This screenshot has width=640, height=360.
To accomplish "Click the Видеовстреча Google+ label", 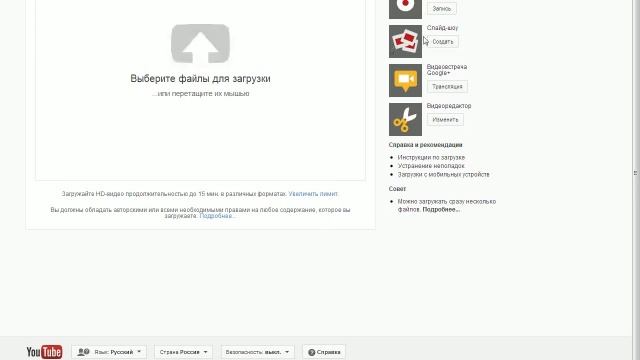I will (447, 70).
